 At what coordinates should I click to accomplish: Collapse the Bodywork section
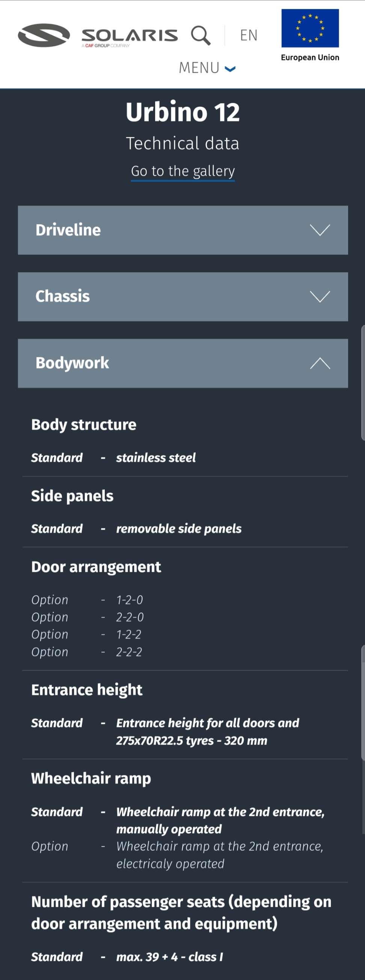click(183, 363)
